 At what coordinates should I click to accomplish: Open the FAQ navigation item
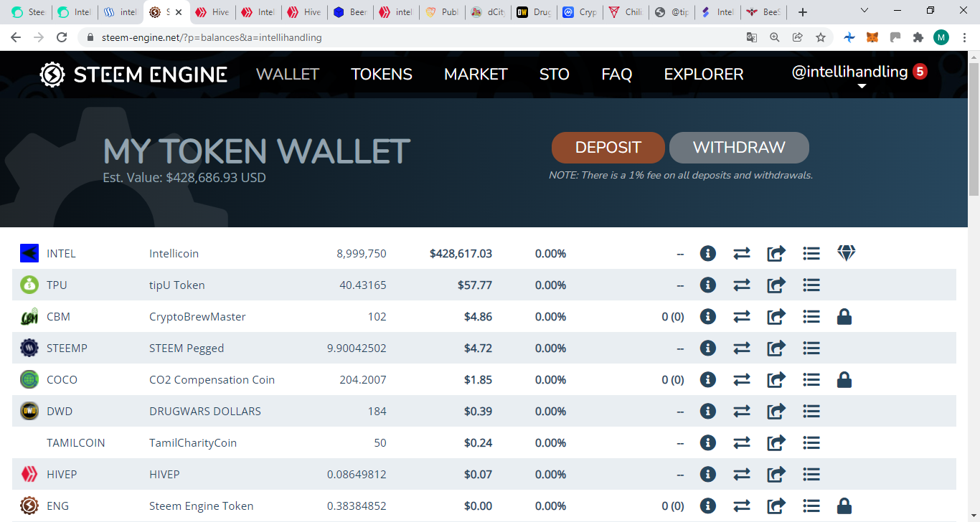click(x=617, y=74)
